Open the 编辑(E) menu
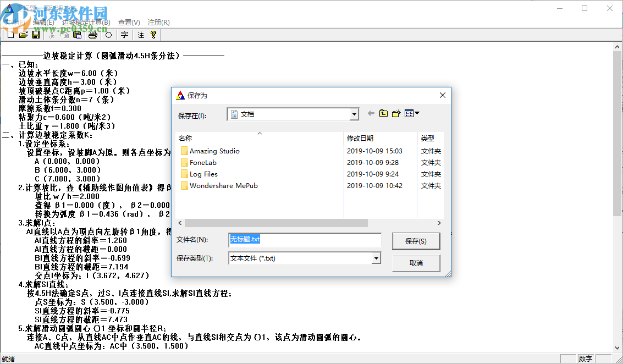The height and width of the screenshot is (364, 623). 43,22
